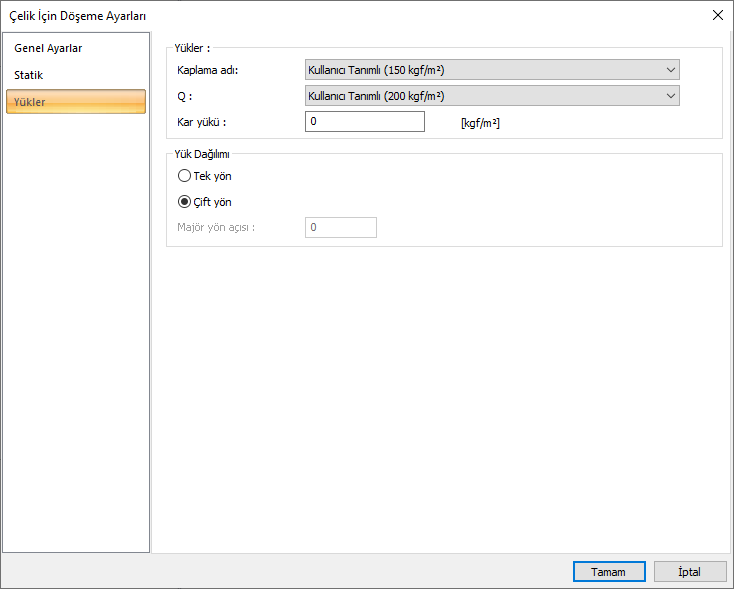Focus the Kar yükü input field

pos(365,121)
